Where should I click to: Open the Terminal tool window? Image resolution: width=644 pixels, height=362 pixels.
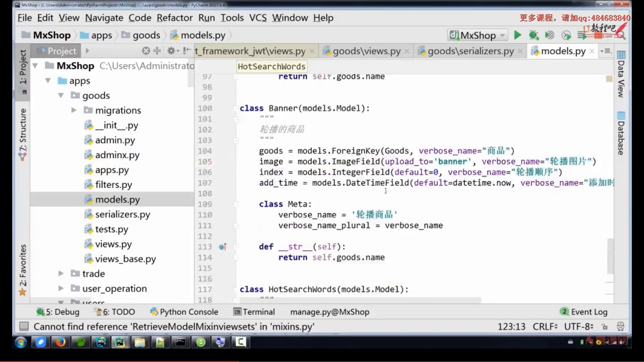254,312
